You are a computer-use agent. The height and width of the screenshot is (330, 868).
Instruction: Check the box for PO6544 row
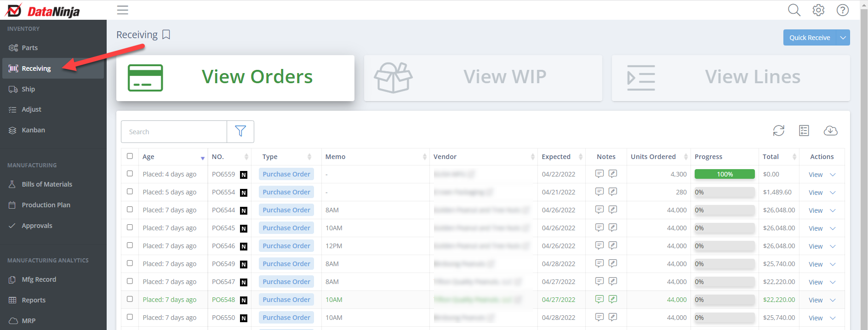pos(130,210)
